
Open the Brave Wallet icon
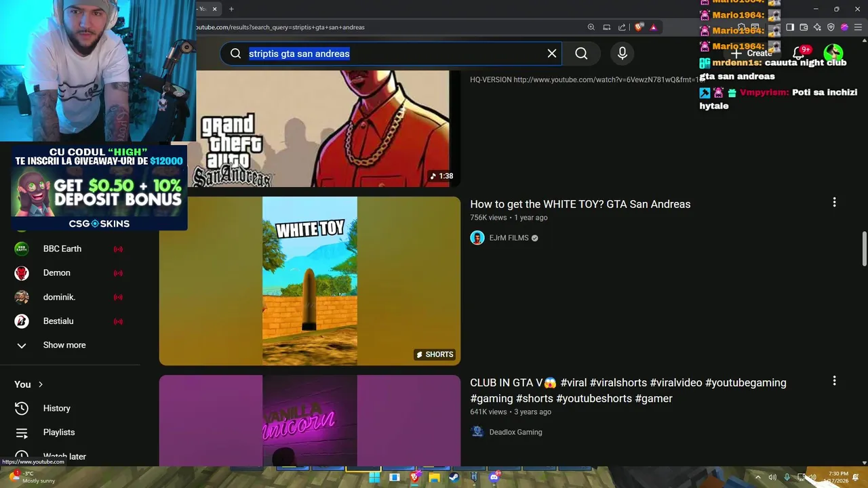pyautogui.click(x=804, y=27)
